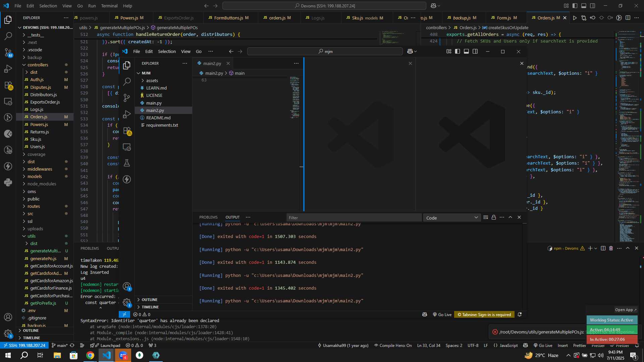Image resolution: width=644 pixels, height=362 pixels.
Task: Open Accounts icon in Devoms activity bar
Action: pyautogui.click(x=8, y=317)
